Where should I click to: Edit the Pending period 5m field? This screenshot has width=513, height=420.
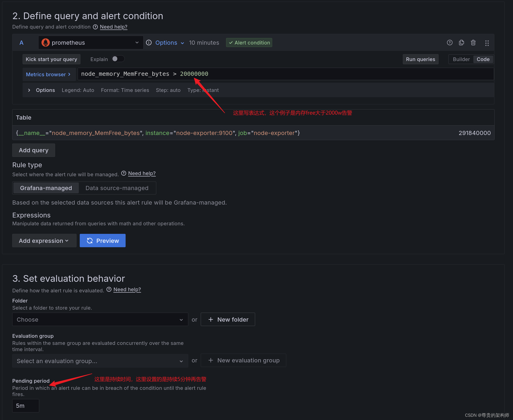click(x=25, y=405)
